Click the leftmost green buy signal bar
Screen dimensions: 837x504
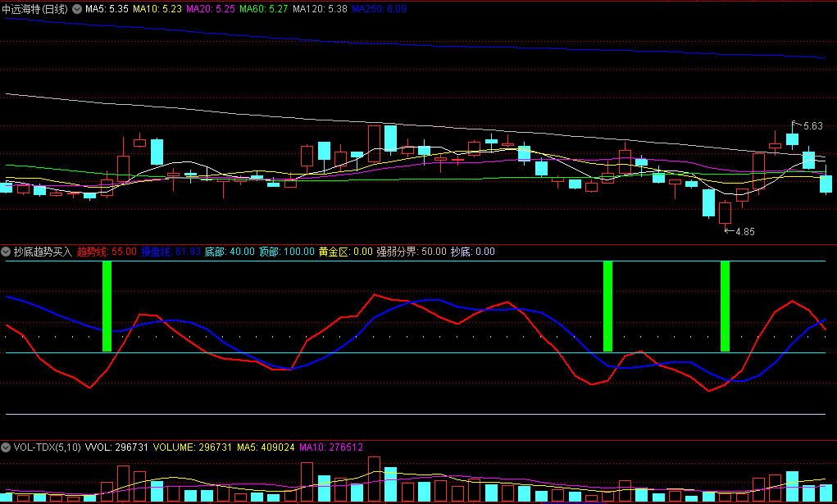coord(107,306)
